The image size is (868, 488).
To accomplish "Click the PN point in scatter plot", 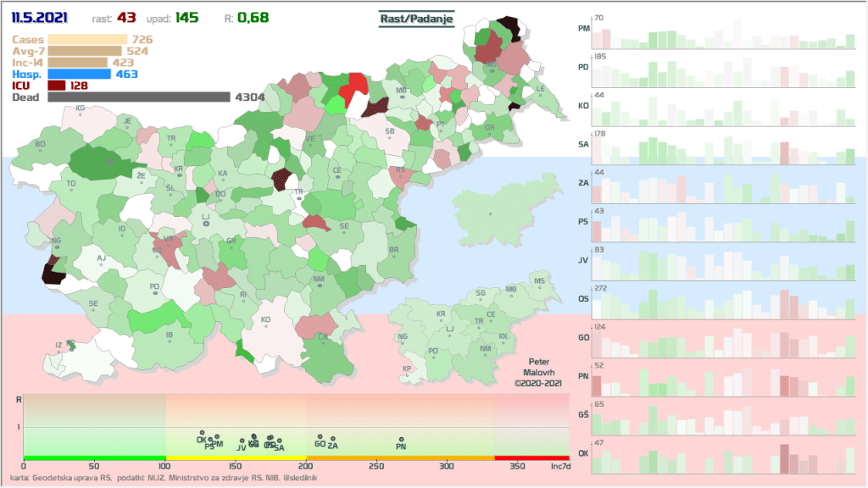I will [401, 439].
